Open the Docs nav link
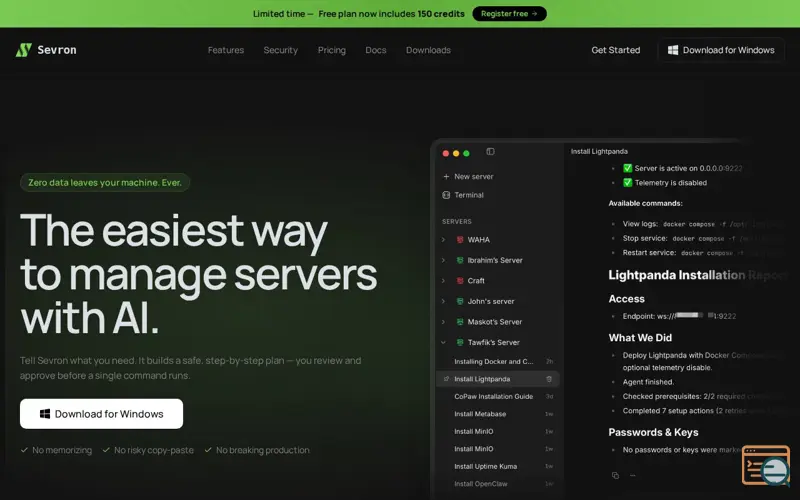Image resolution: width=800 pixels, height=500 pixels. tap(376, 50)
